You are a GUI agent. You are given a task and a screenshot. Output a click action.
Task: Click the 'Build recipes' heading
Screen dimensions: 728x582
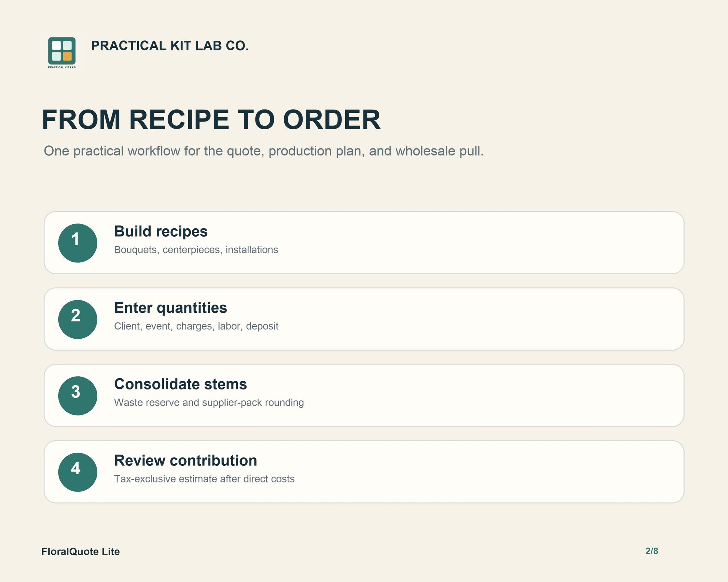pyautogui.click(x=161, y=231)
